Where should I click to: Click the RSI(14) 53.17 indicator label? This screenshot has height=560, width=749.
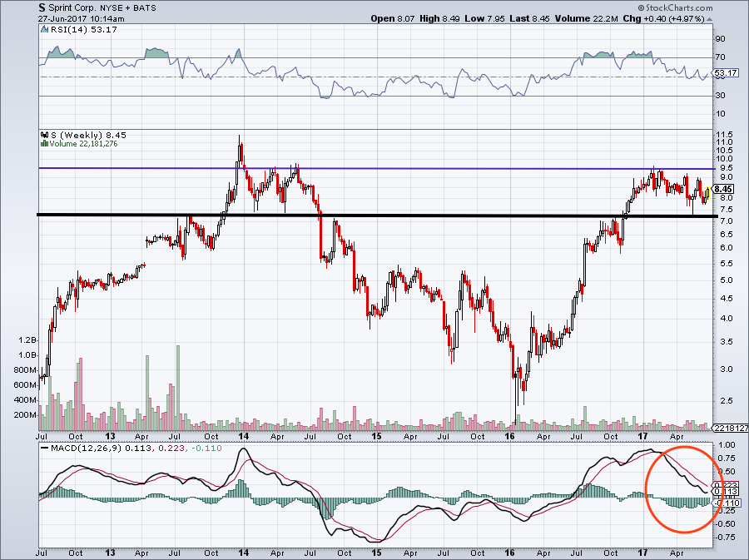[x=83, y=29]
